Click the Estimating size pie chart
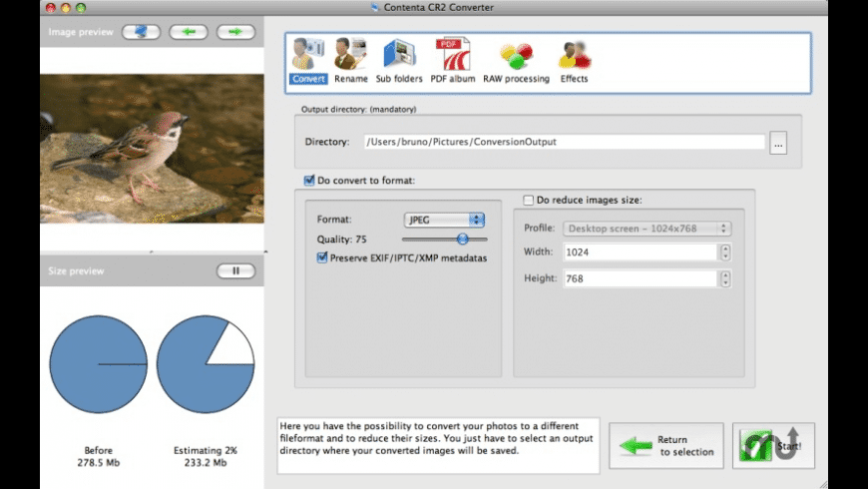 206,364
